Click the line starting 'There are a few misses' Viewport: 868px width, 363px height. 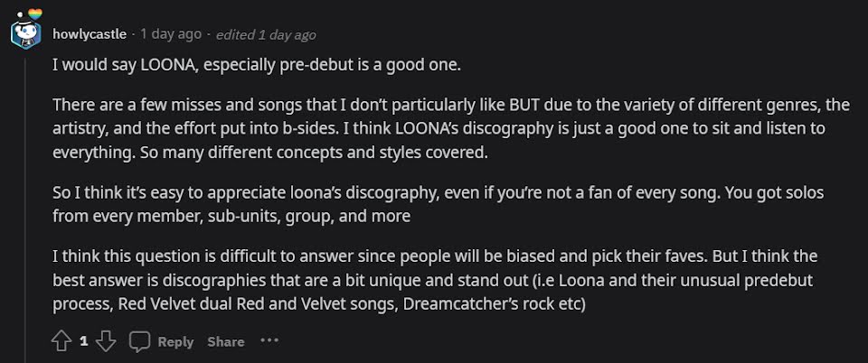(x=451, y=105)
